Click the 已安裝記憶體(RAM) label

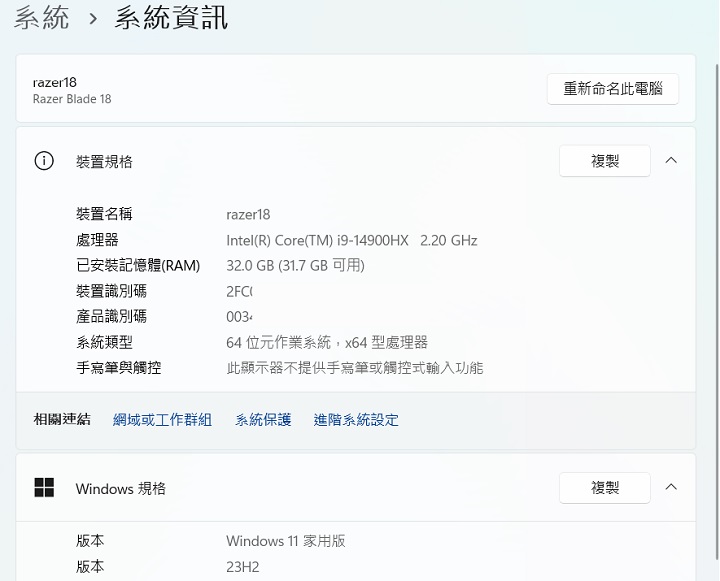tap(138, 265)
